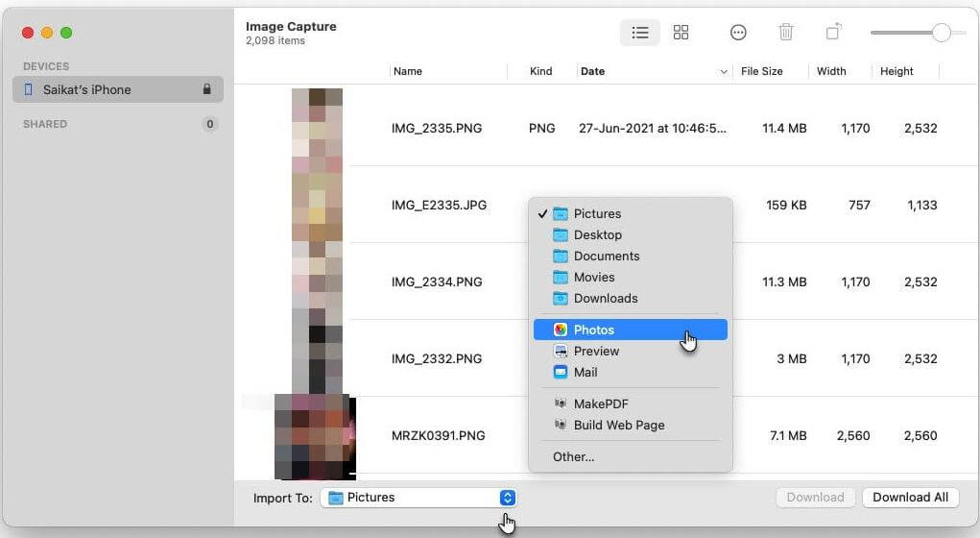This screenshot has width=980, height=538.
Task: Switch to grid view icon
Action: 681,33
